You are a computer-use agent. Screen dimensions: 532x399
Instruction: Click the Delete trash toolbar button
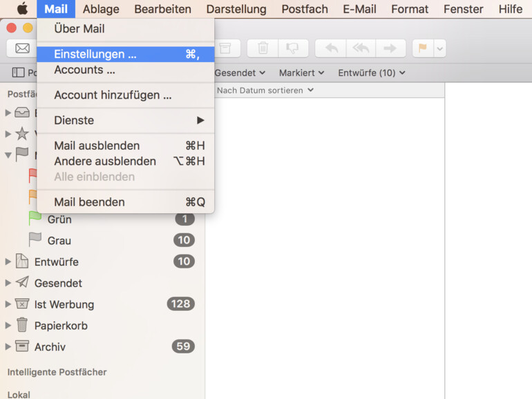tap(263, 48)
